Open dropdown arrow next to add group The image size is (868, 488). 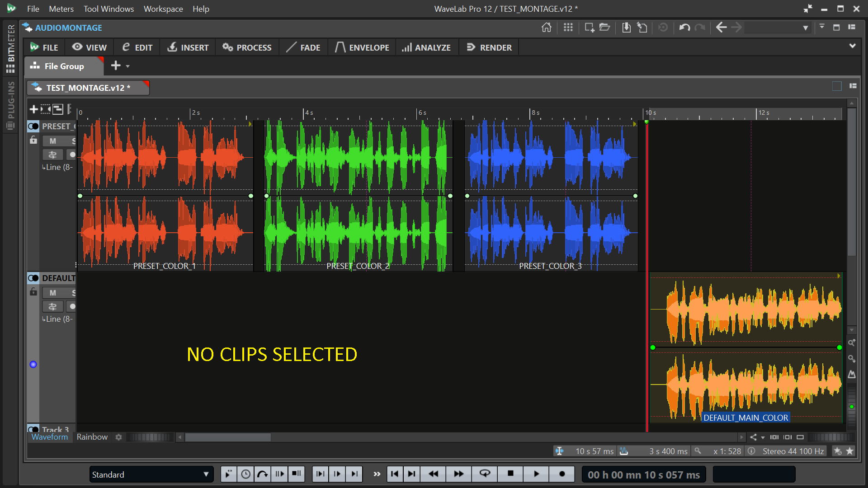pyautogui.click(x=128, y=66)
